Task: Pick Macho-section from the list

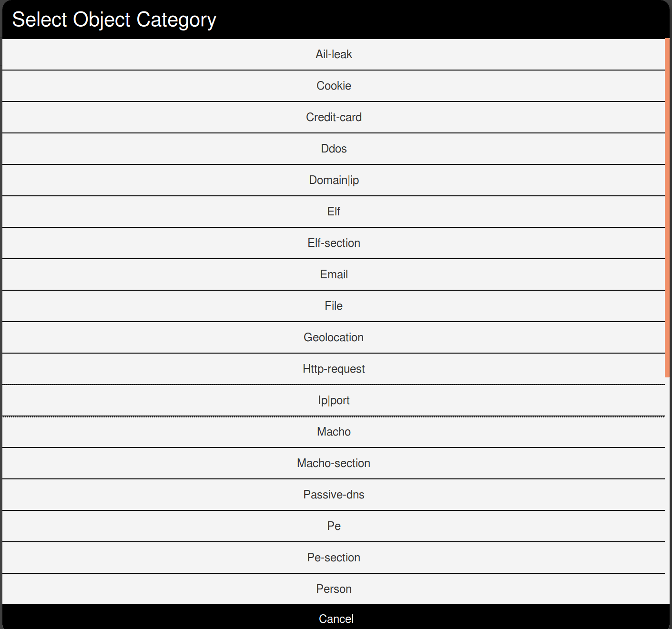Action: [334, 463]
